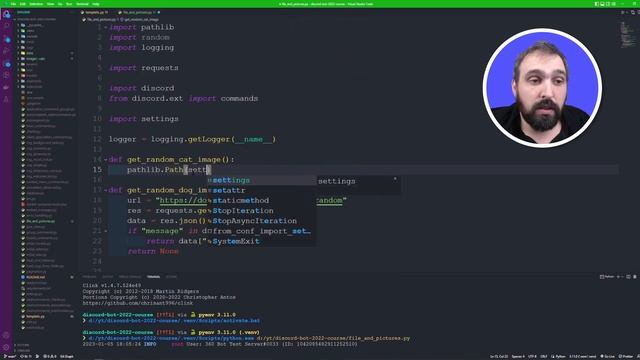
Task: Collapse get_random_cat_image fold arrow at line 14
Action: tap(106, 160)
